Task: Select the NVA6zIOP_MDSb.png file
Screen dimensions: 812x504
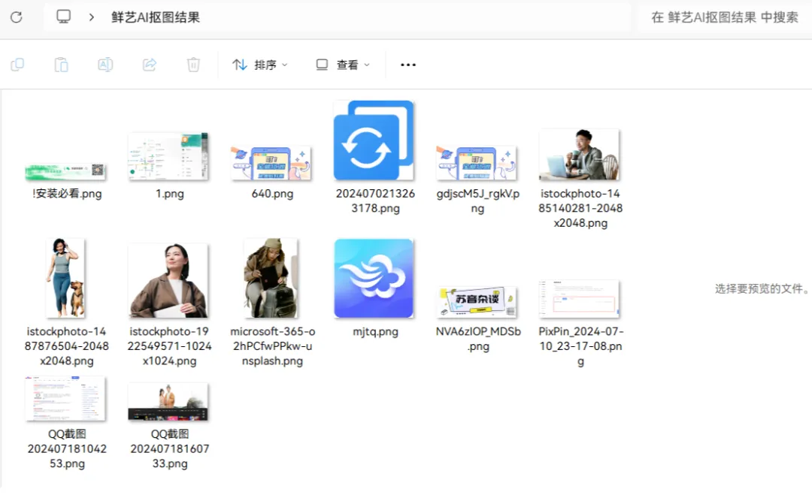Action: pos(477,301)
